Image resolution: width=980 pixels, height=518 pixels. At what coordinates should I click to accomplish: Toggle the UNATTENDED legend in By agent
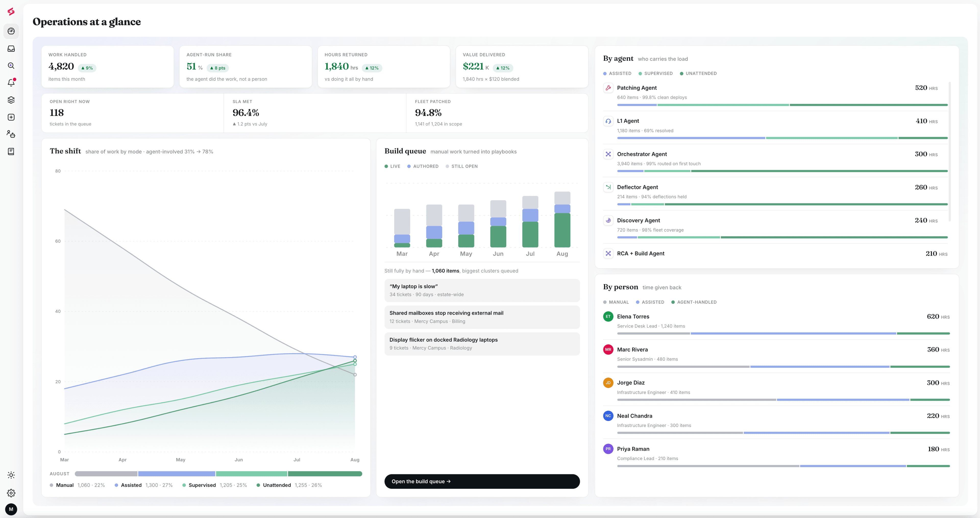[x=698, y=74]
